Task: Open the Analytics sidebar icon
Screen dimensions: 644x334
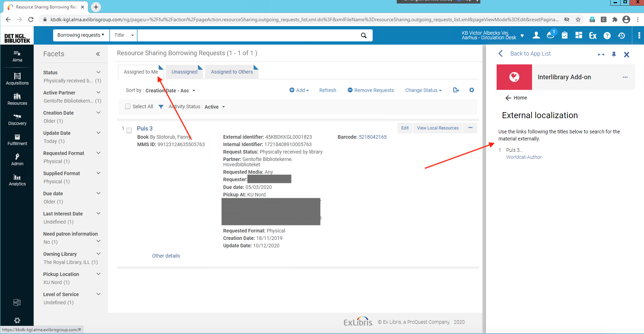Action: click(17, 179)
